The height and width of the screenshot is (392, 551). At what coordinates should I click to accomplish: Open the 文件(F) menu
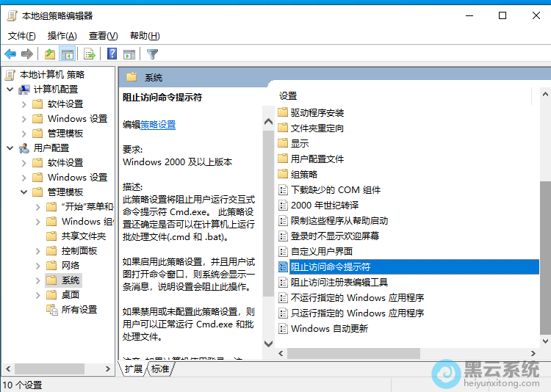22,36
